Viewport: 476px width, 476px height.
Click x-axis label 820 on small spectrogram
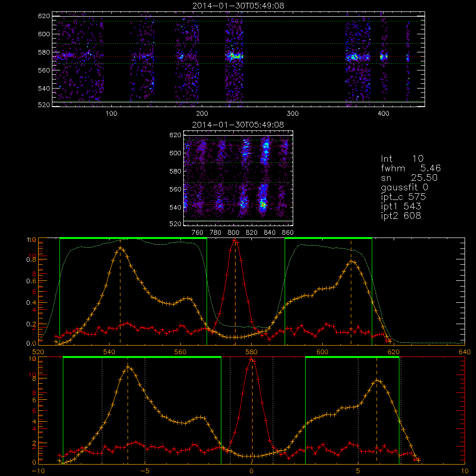click(252, 233)
